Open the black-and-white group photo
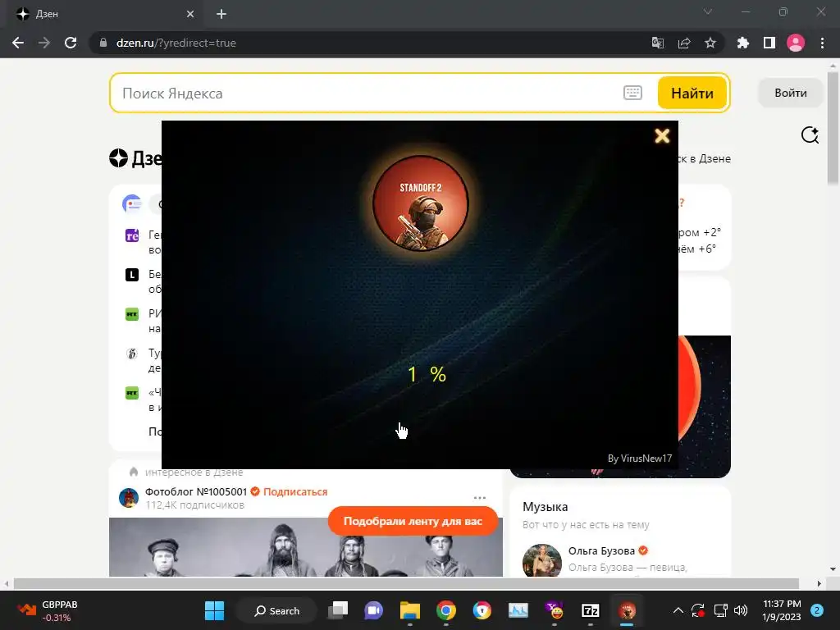The width and height of the screenshot is (840, 630). [x=305, y=547]
